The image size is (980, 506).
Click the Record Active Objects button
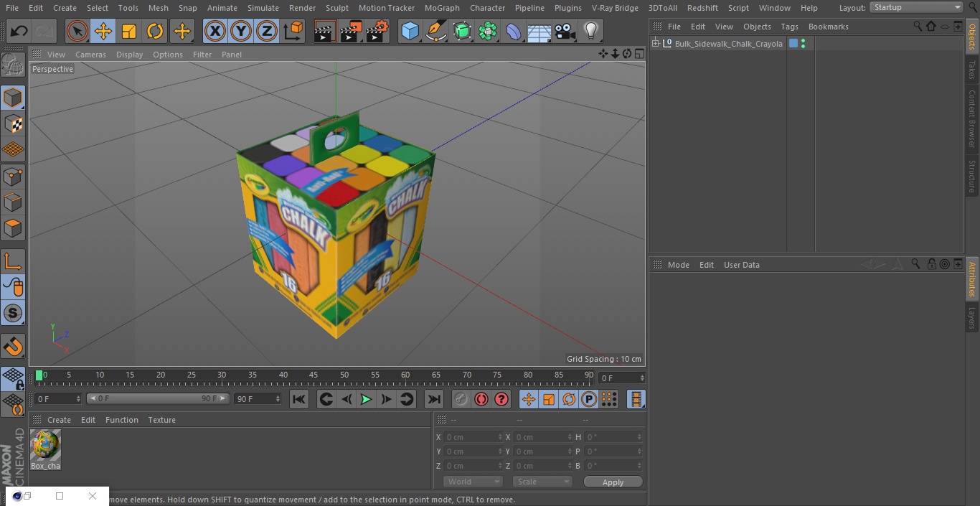pos(461,399)
